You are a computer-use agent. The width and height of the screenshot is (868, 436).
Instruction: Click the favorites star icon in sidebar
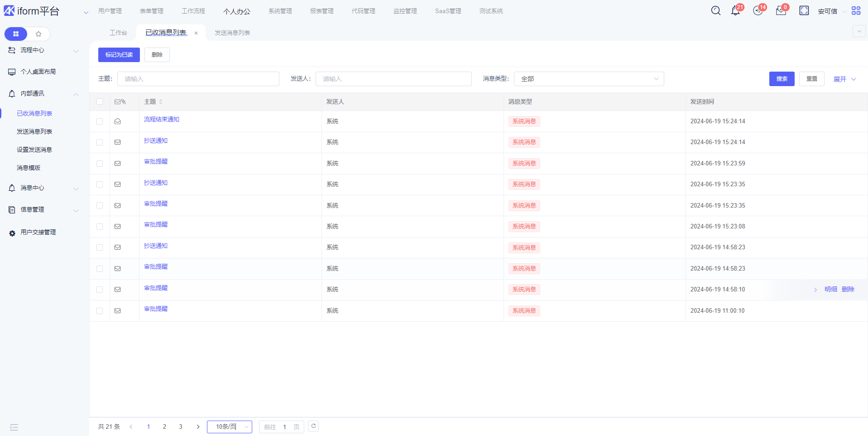click(38, 34)
